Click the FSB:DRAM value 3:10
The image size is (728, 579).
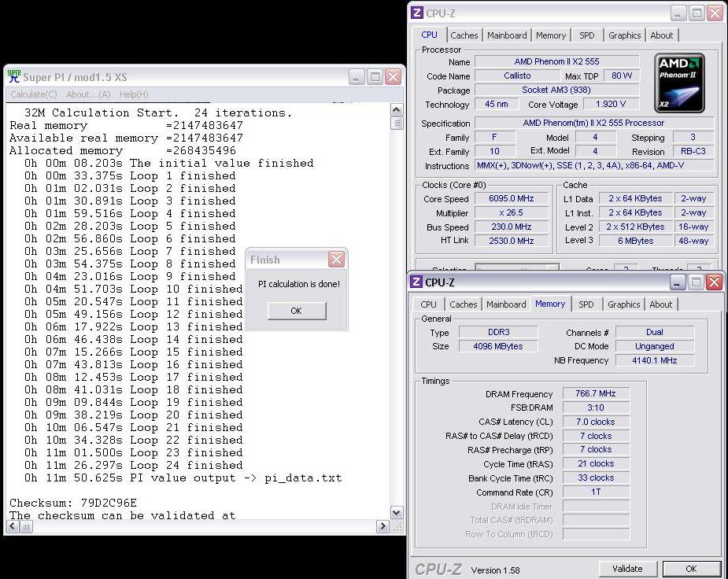pyautogui.click(x=596, y=408)
